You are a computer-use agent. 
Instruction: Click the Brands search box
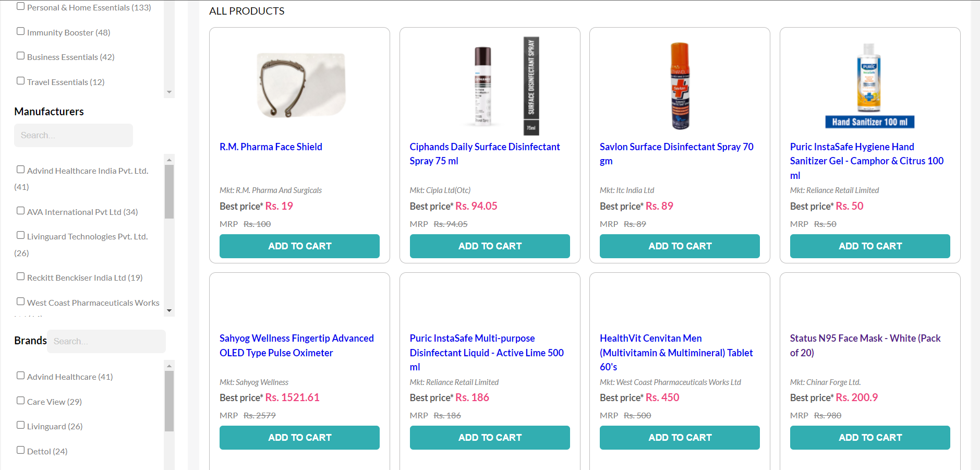point(106,341)
